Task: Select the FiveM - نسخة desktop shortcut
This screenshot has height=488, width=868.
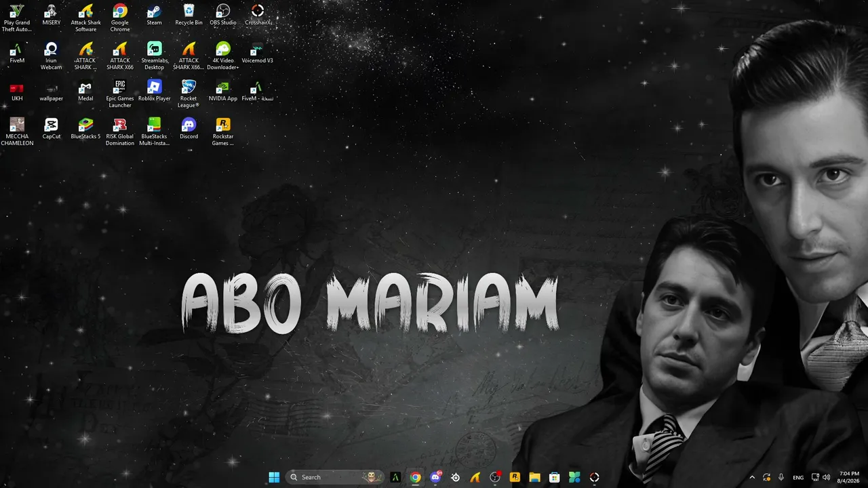Action: (258, 91)
